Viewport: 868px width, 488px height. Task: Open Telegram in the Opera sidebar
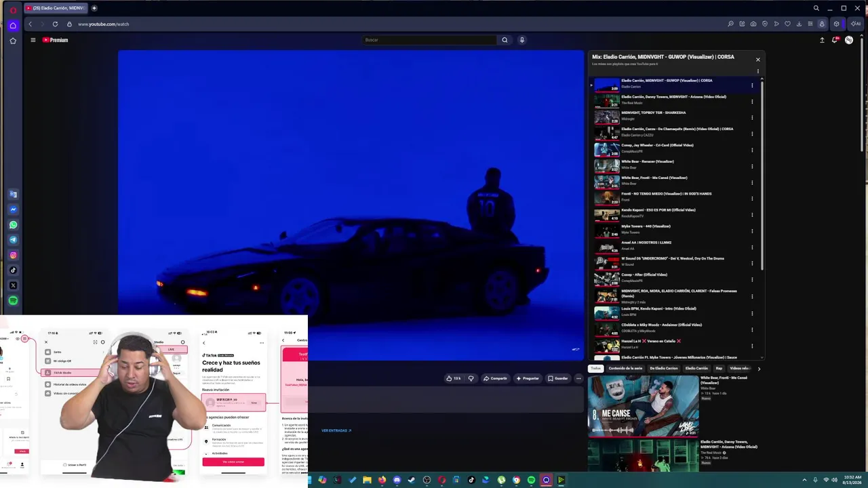[13, 239]
